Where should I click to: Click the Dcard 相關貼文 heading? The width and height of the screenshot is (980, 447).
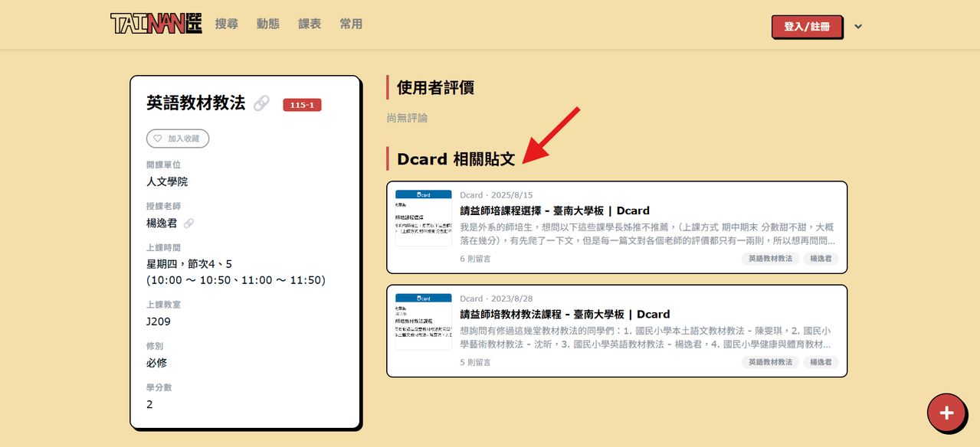click(x=456, y=158)
